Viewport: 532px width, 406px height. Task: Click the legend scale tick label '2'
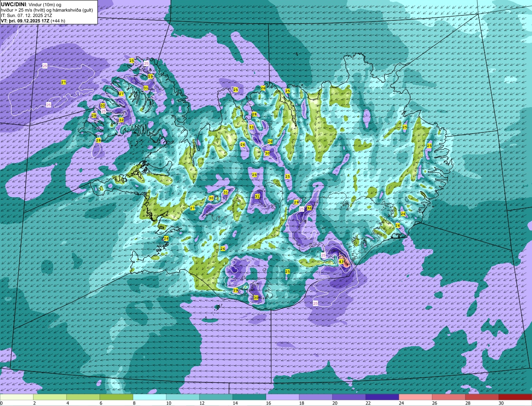click(34, 403)
